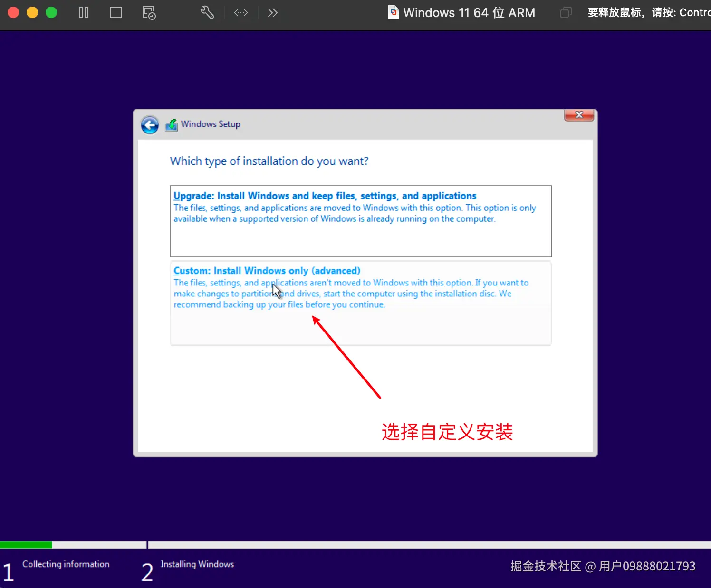
Task: Click the square stop/view icon in toolbar
Action: pyautogui.click(x=116, y=12)
